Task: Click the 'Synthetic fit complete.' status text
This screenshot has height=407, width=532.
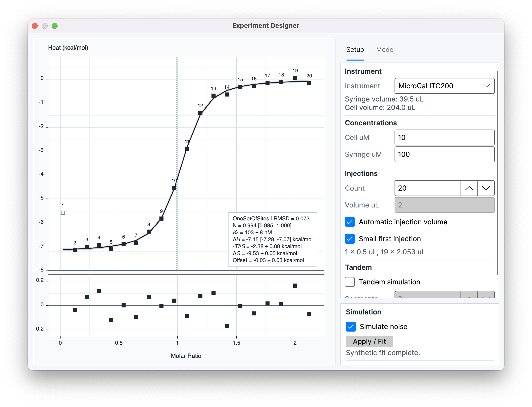Action: (x=383, y=353)
